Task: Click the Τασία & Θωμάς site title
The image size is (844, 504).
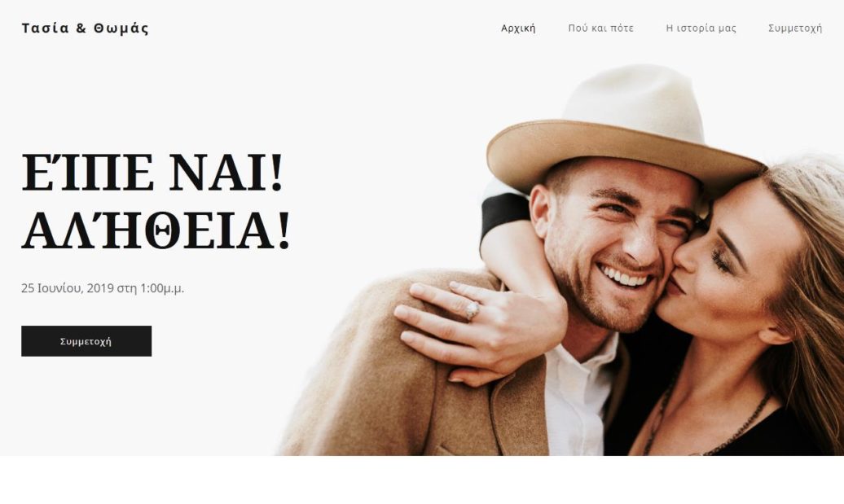Action: (x=85, y=28)
